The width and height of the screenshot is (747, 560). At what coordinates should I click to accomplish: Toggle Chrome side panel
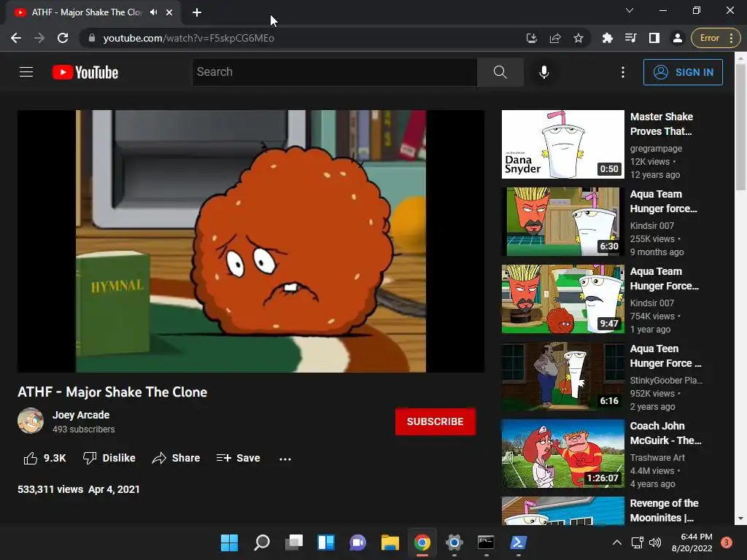[x=654, y=38]
